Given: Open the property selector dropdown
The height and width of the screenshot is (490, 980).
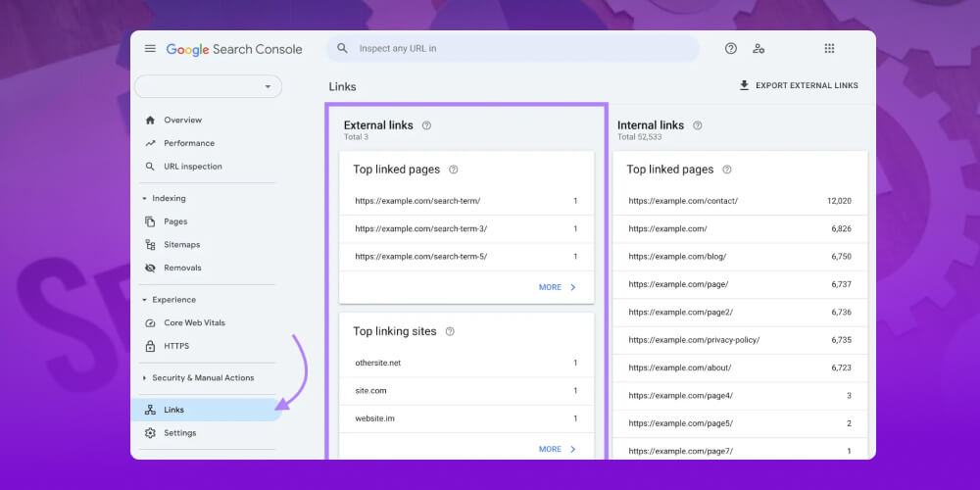Looking at the screenshot, I should pos(208,87).
